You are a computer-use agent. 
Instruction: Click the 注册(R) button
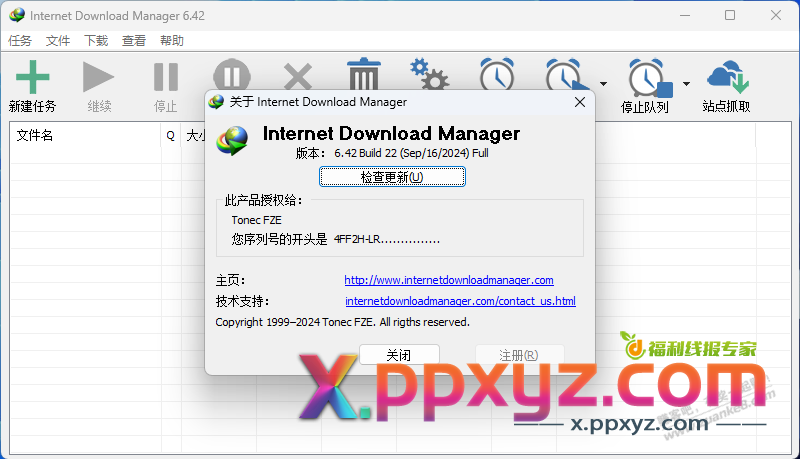point(519,355)
